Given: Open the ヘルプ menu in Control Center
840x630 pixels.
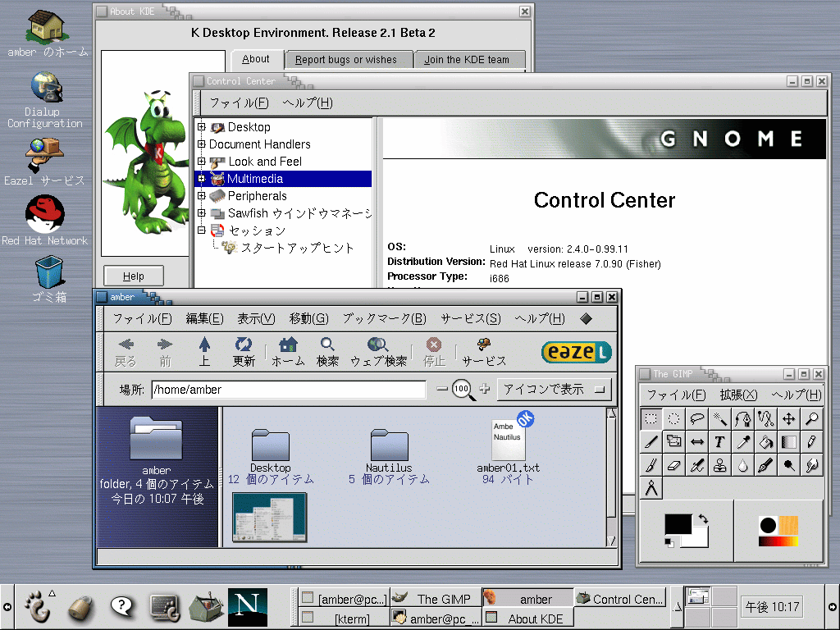Looking at the screenshot, I should tap(308, 103).
